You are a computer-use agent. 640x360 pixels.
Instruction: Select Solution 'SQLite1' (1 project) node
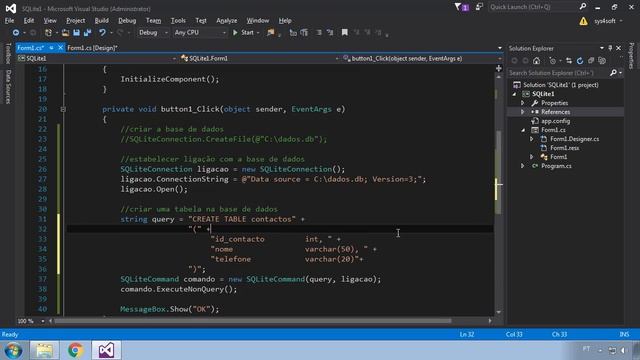coord(561,85)
